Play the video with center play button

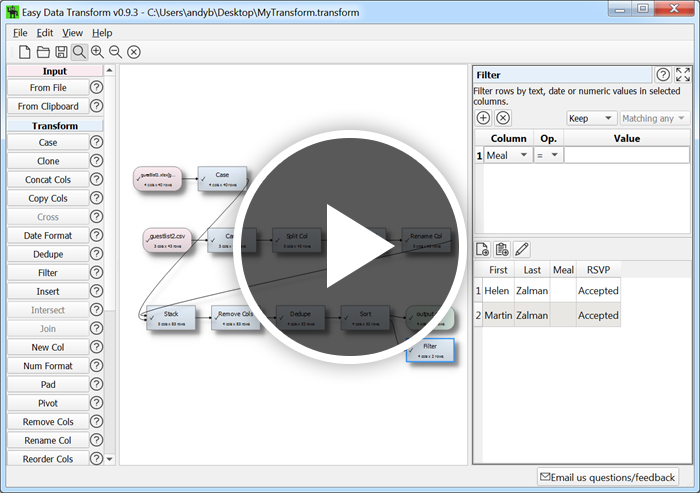click(349, 245)
